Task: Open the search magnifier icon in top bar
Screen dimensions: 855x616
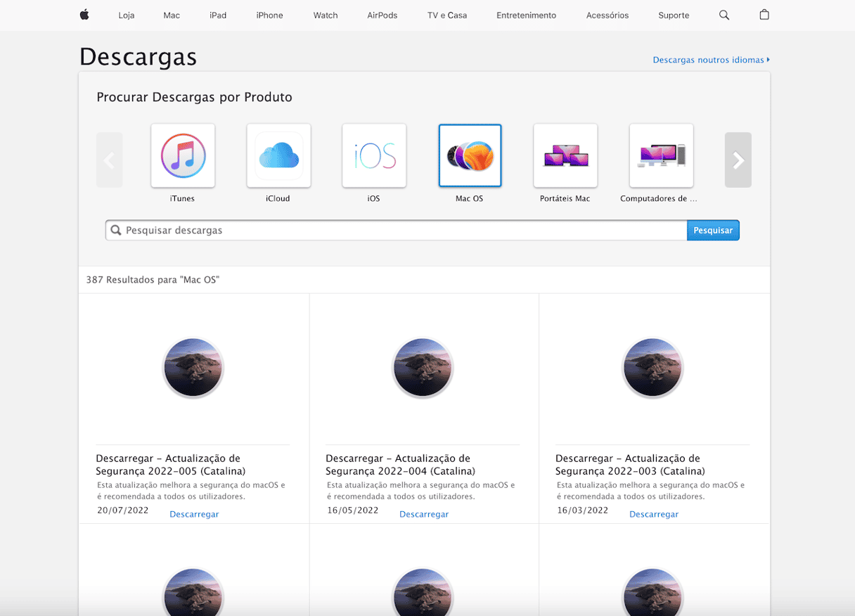Action: [724, 15]
